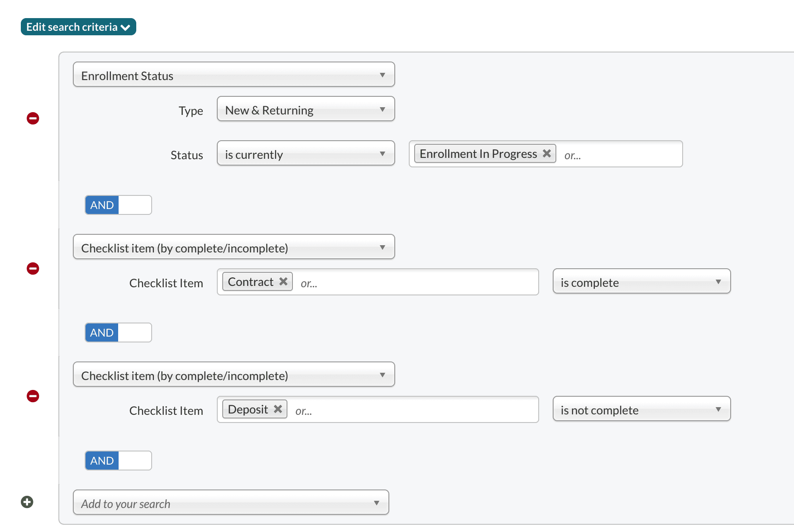Toggle the AND switch below Enrollment Status
The width and height of the screenshot is (794, 532).
118,205
